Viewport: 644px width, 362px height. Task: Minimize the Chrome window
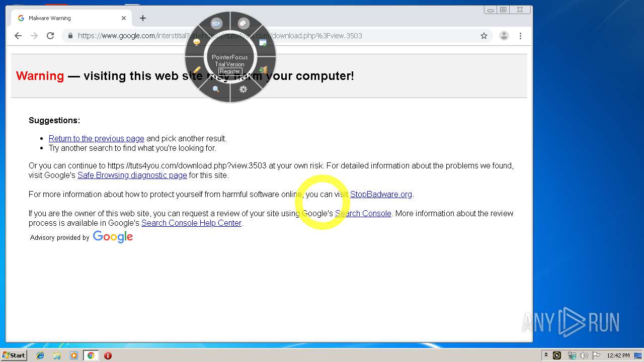pos(491,10)
